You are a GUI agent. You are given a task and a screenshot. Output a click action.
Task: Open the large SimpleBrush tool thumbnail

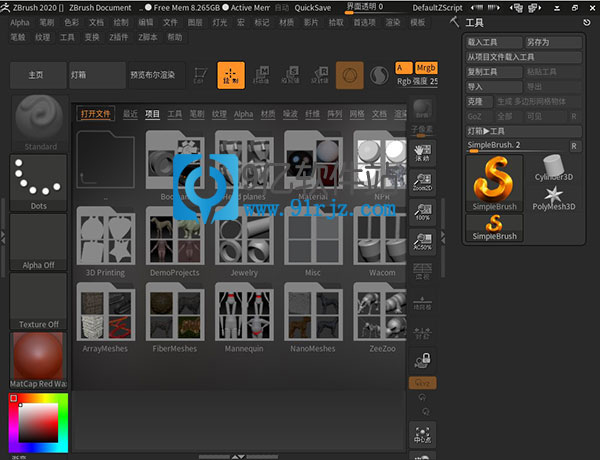pyautogui.click(x=494, y=183)
